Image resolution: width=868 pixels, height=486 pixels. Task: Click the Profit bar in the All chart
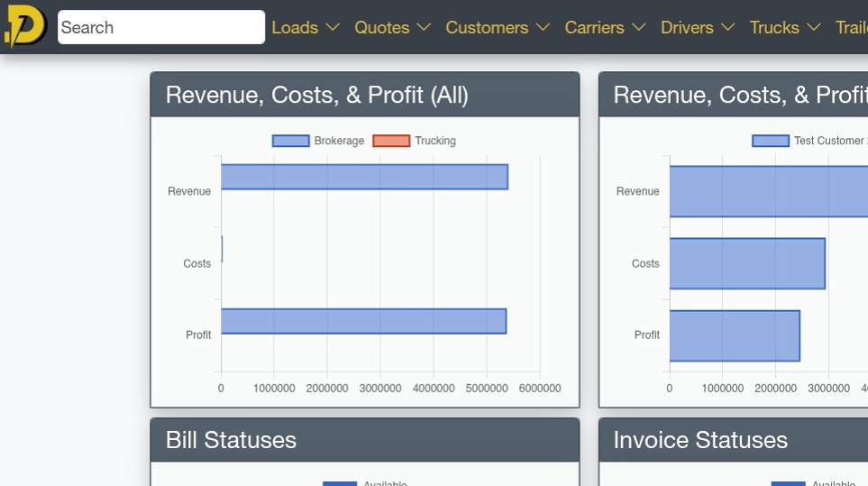(364, 321)
